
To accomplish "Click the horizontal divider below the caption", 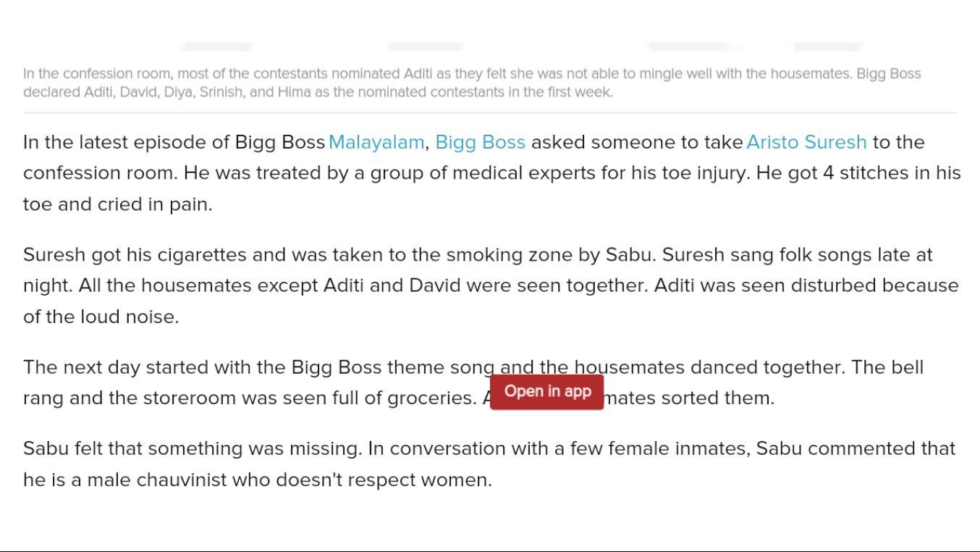I will (490, 112).
